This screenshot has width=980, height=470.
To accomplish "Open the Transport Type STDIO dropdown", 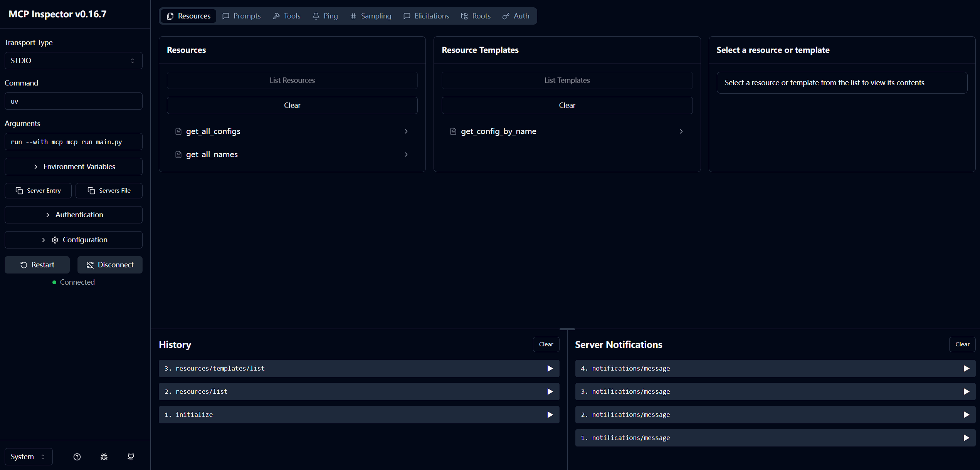I will (73, 61).
